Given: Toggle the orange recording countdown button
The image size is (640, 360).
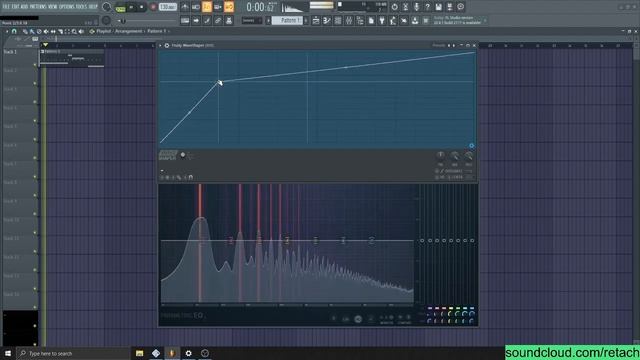Looking at the screenshot, I should 207,7.
